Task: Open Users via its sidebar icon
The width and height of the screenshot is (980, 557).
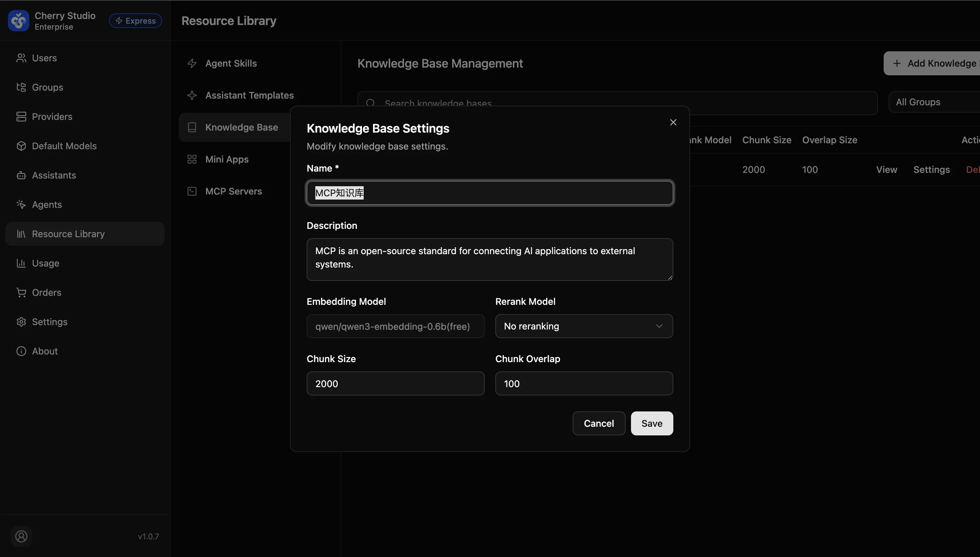Action: [21, 58]
